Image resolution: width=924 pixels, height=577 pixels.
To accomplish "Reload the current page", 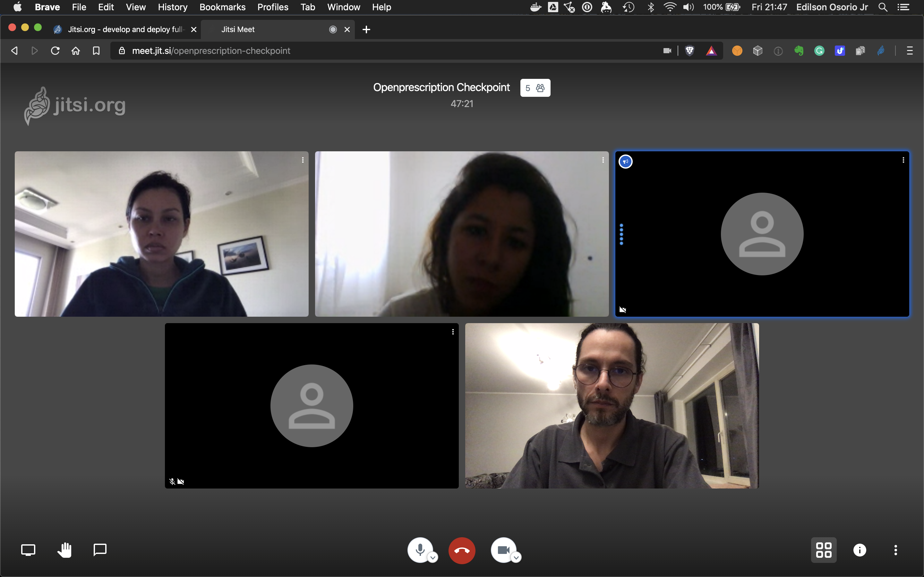I will point(55,51).
